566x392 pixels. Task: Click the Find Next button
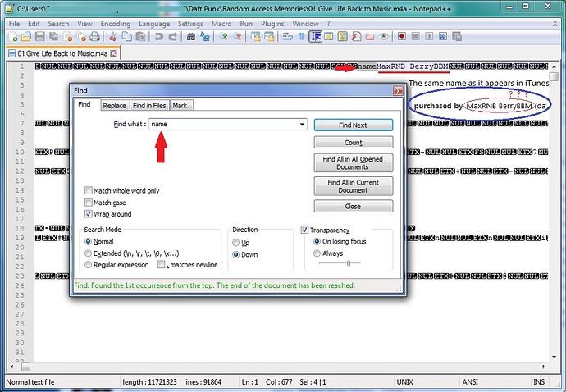click(354, 125)
